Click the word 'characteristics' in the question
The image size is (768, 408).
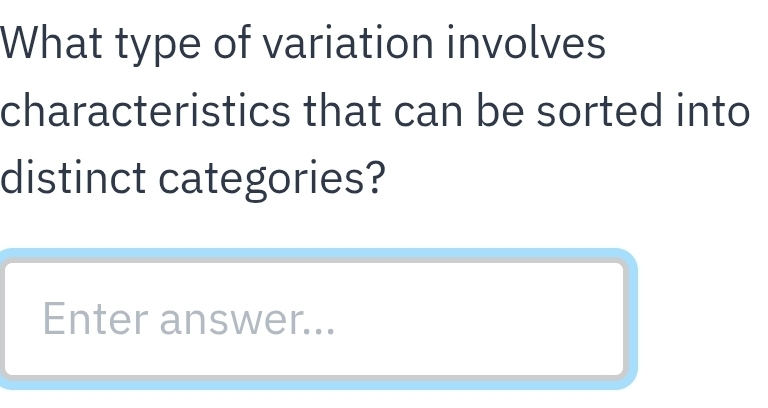145,111
